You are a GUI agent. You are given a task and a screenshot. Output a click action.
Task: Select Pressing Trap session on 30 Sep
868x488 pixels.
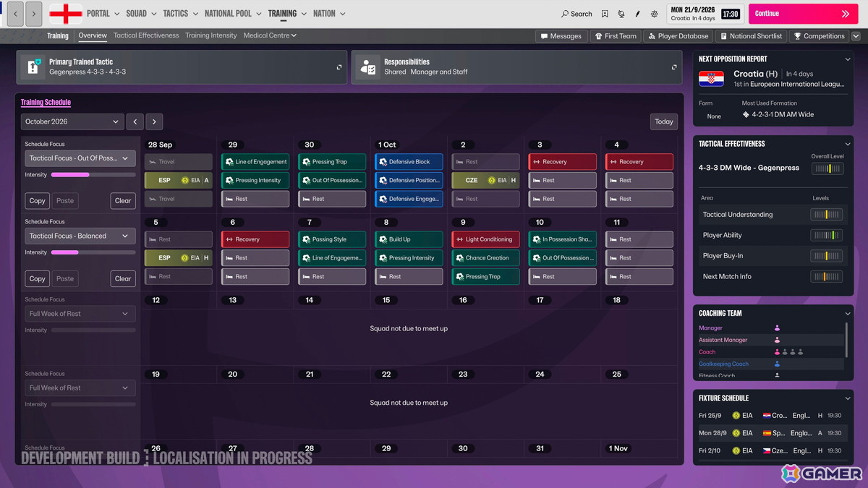331,162
